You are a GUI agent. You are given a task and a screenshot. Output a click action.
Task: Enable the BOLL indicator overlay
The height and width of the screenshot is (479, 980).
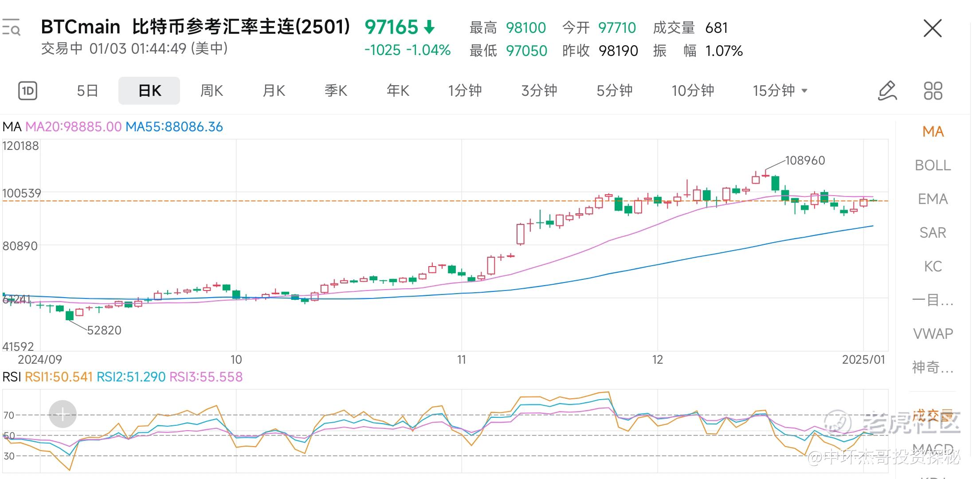tap(933, 165)
